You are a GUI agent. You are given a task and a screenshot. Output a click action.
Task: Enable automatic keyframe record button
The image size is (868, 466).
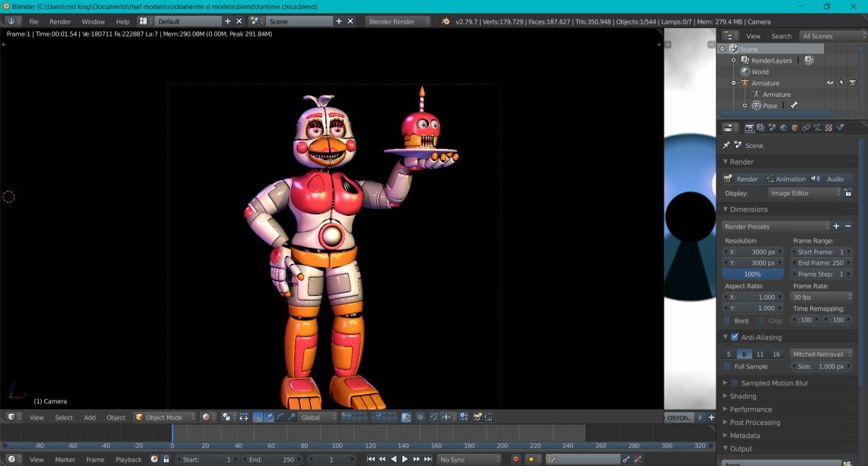click(516, 459)
